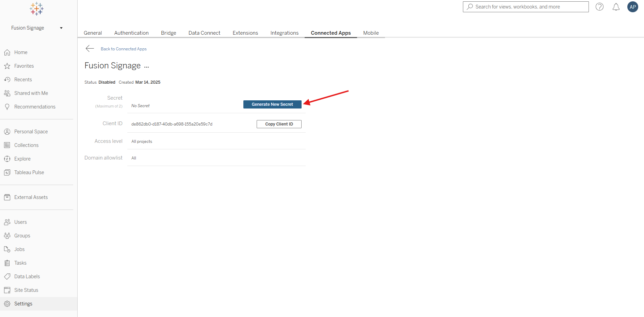Follow the Back to Connected Apps link
Image resolution: width=644 pixels, height=317 pixels.
[x=124, y=49]
